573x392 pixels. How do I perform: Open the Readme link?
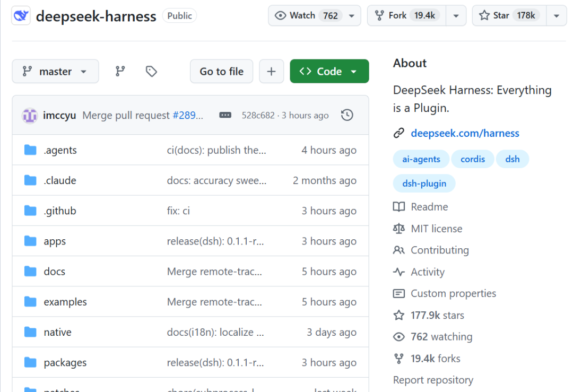tap(429, 207)
